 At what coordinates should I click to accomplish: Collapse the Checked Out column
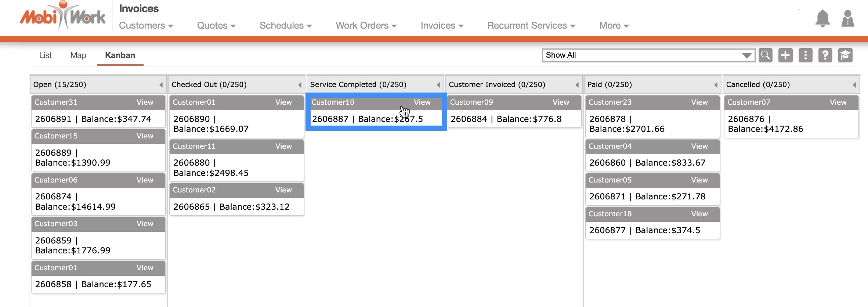point(300,85)
